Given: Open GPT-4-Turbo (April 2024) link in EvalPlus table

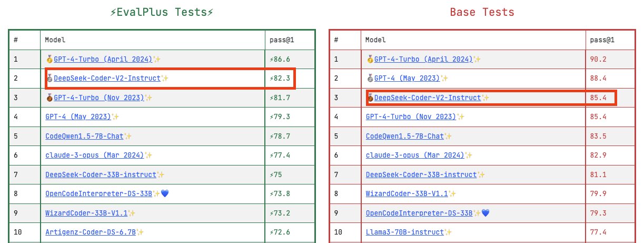Looking at the screenshot, I should 103,59.
